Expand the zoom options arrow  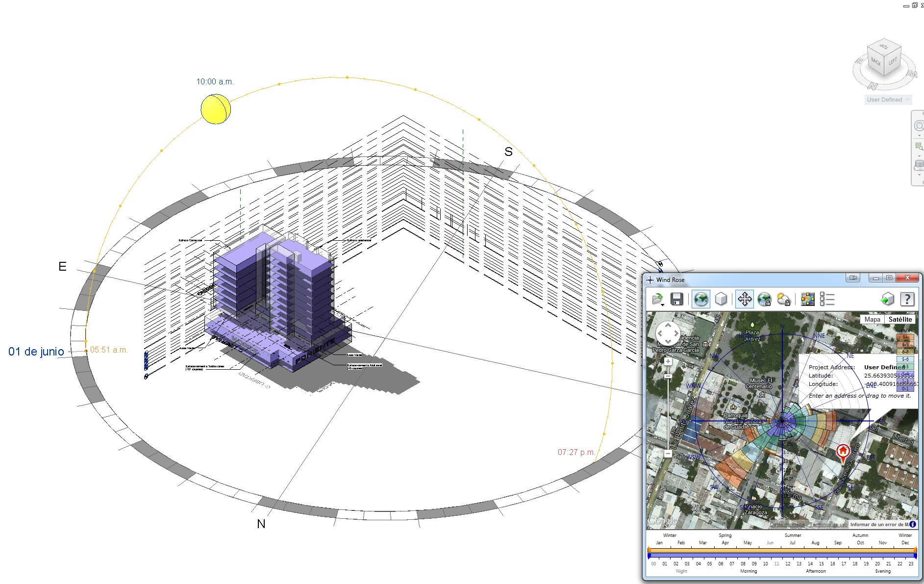click(919, 156)
